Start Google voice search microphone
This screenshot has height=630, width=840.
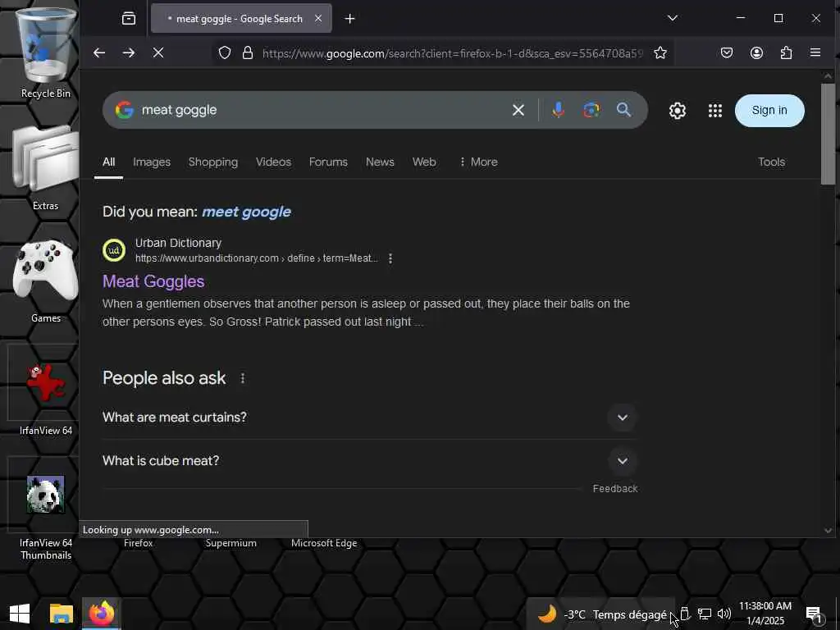click(558, 110)
